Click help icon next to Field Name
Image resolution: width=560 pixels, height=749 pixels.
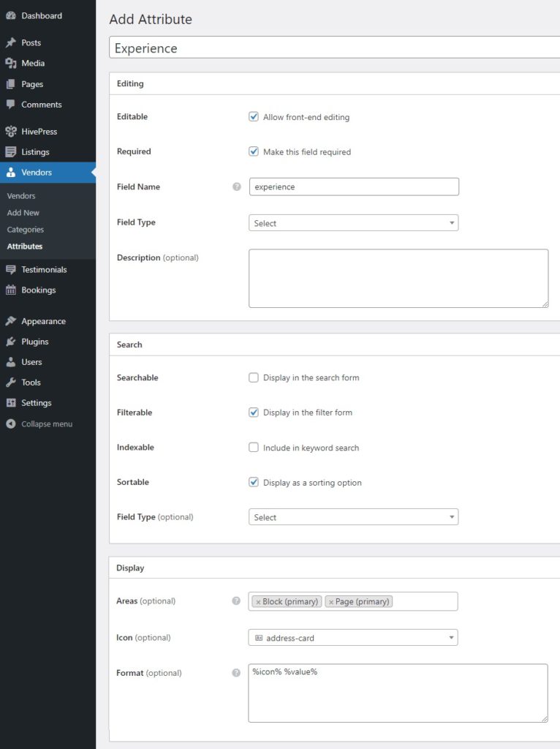(x=236, y=187)
